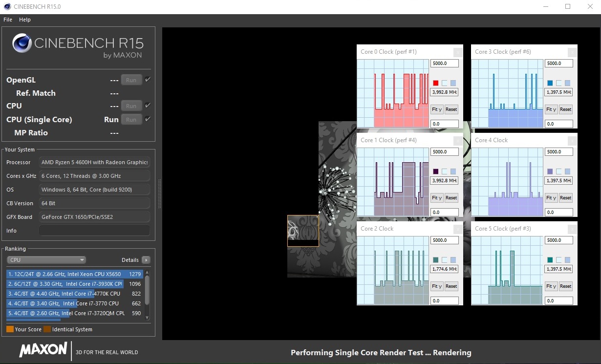Click the 5000.0 max field in Core 2 panel
Image resolution: width=601 pixels, height=364 pixels.
click(x=444, y=240)
